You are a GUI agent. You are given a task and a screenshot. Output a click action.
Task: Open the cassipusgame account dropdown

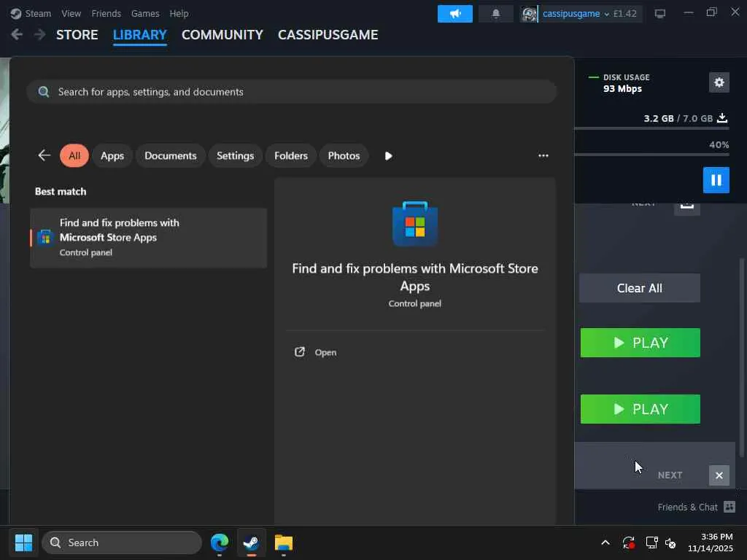click(576, 14)
